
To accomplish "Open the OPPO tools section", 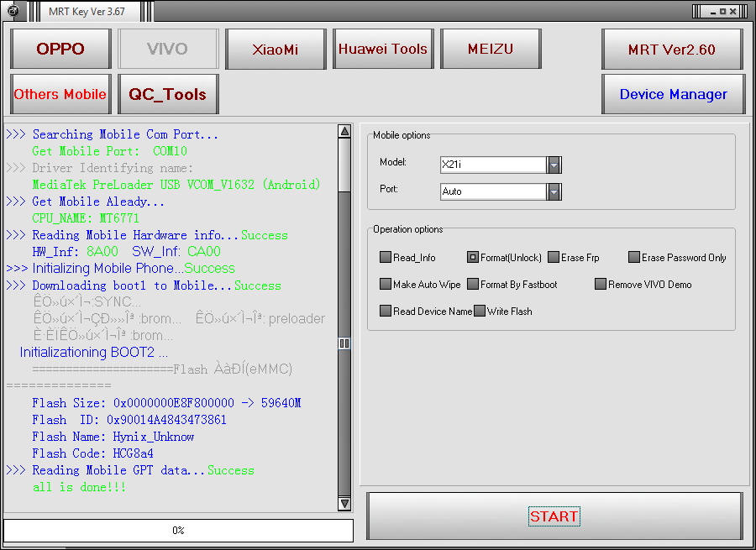I will point(60,49).
